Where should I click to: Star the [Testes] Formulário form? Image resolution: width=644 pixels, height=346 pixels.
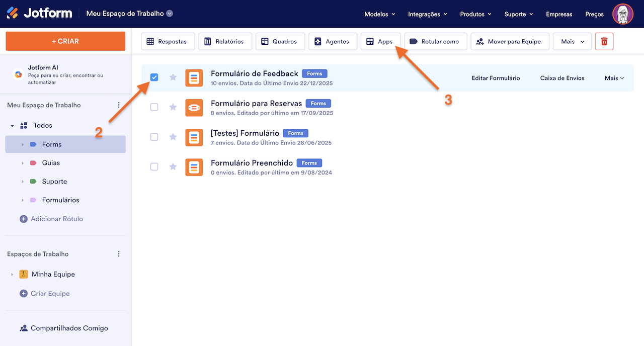point(173,137)
